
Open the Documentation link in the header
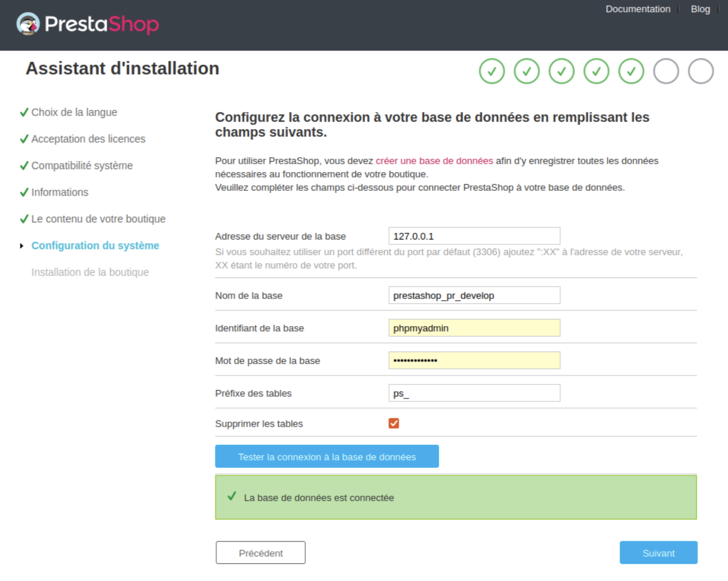pos(638,9)
